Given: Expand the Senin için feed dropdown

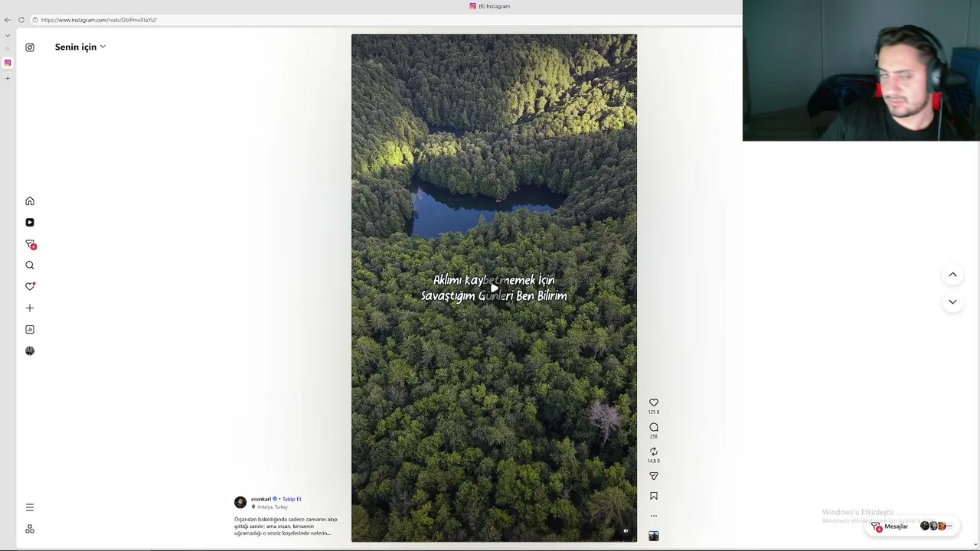Looking at the screenshot, I should click(80, 47).
